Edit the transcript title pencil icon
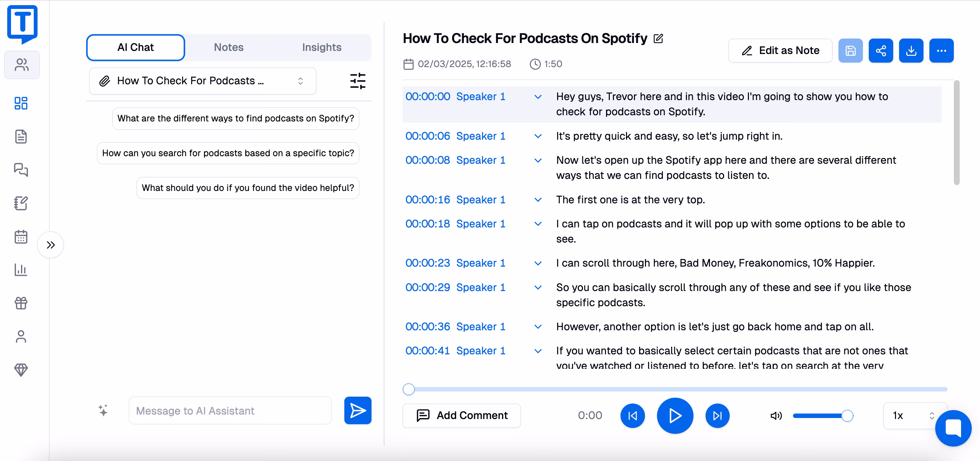 (x=658, y=39)
